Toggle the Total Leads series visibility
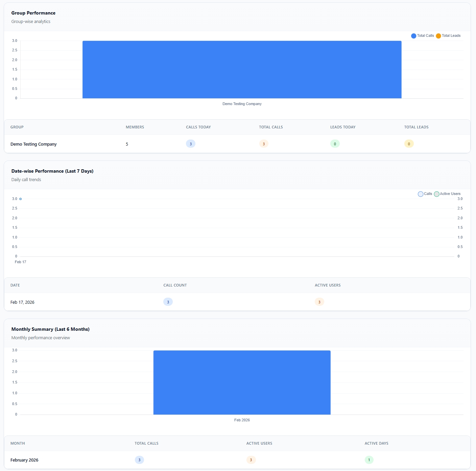 tap(448, 35)
